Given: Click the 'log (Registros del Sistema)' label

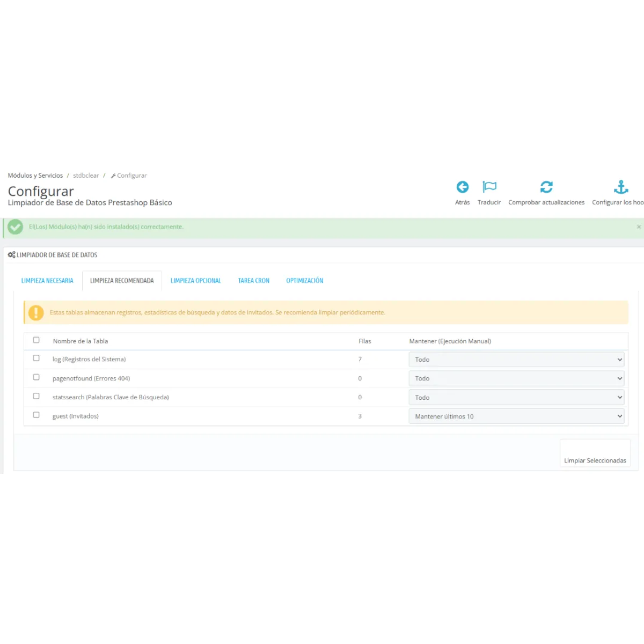Looking at the screenshot, I should coord(89,360).
